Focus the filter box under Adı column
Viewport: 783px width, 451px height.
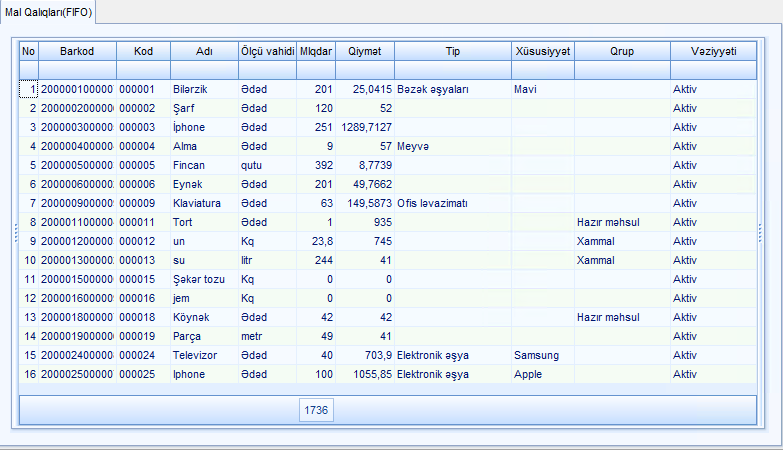pos(203,70)
